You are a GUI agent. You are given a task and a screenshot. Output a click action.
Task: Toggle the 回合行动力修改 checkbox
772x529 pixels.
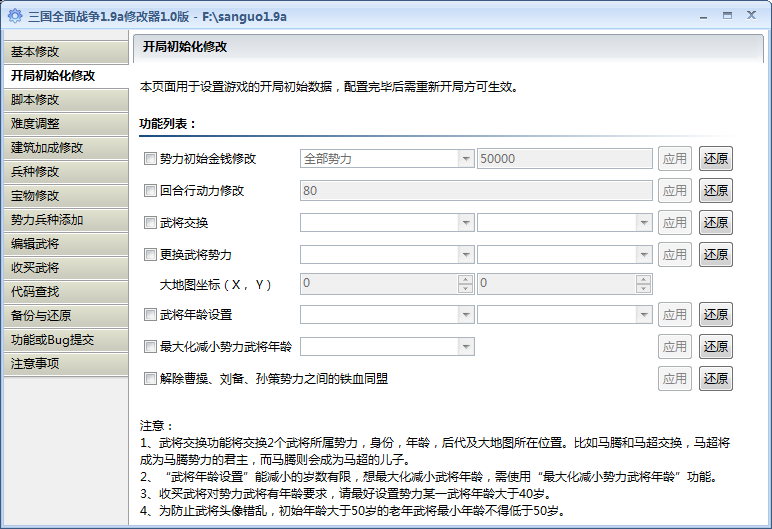[150, 191]
